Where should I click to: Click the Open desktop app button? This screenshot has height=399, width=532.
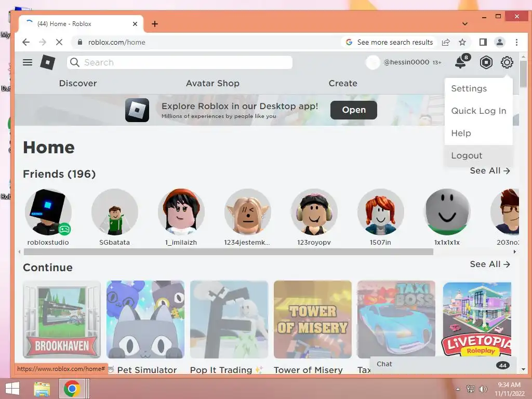[x=353, y=110]
